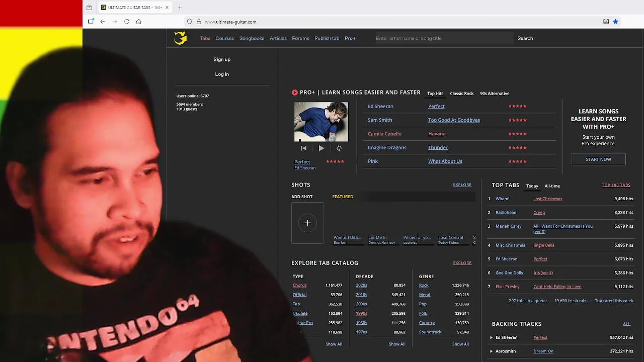The height and width of the screenshot is (362, 644).
Task: Open the 2020s decade link
Action: coord(362,286)
